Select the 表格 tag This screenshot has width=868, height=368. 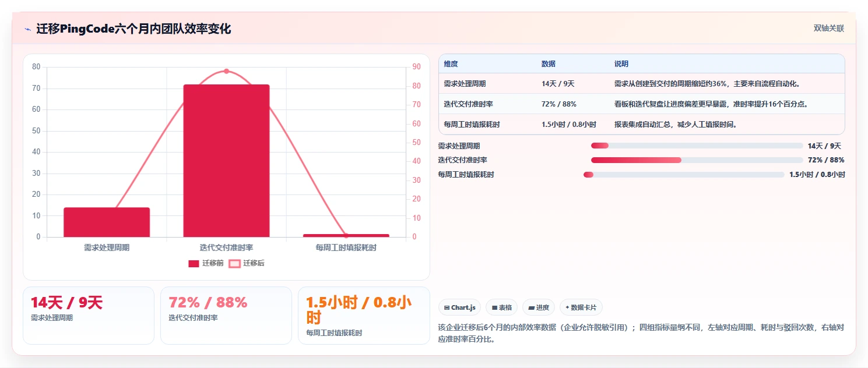(501, 307)
